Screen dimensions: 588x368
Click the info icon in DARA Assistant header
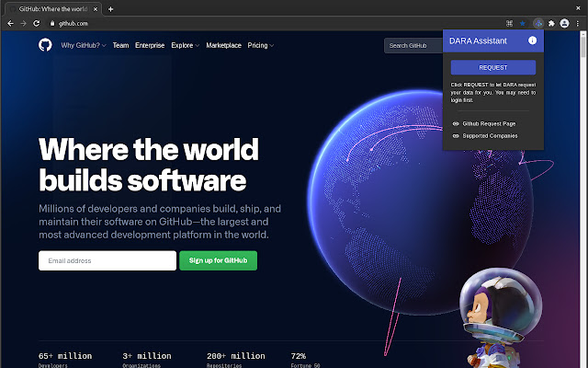532,40
